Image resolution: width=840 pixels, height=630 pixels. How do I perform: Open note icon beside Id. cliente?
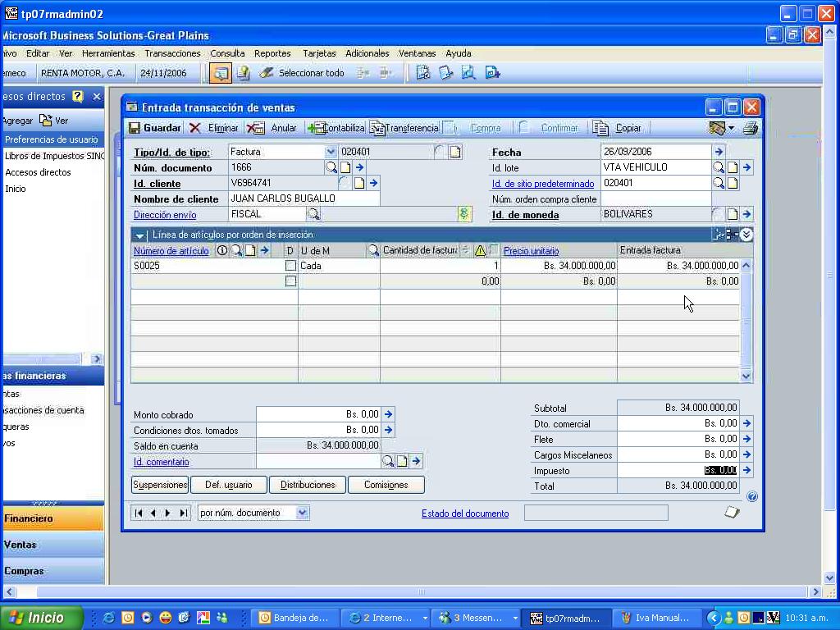(359, 183)
